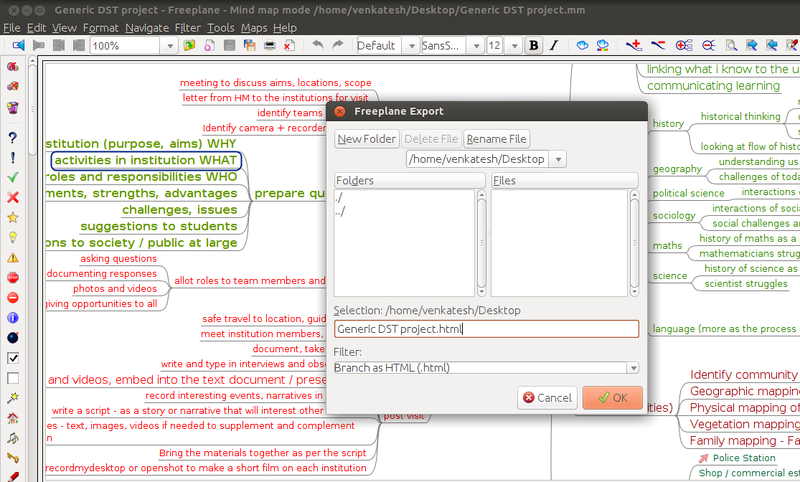800x482 pixels.
Task: Cancel the Freeplane Export dialog
Action: [x=547, y=397]
